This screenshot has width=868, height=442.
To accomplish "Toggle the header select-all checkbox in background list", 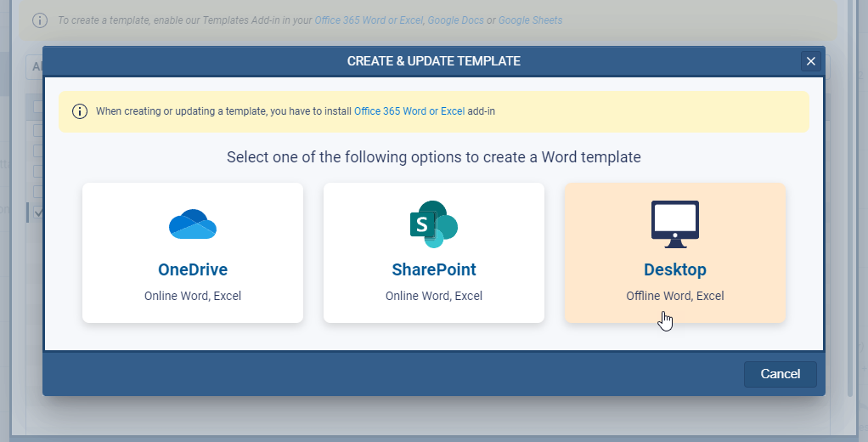I will 37,107.
